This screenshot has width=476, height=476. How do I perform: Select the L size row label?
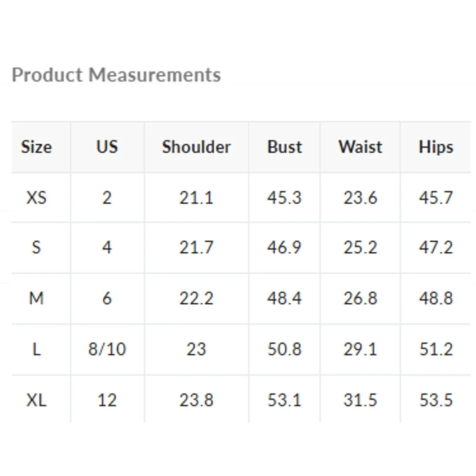point(37,349)
